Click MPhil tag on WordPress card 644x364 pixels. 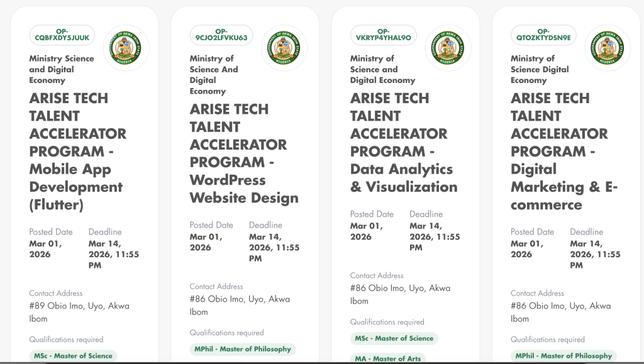point(242,349)
